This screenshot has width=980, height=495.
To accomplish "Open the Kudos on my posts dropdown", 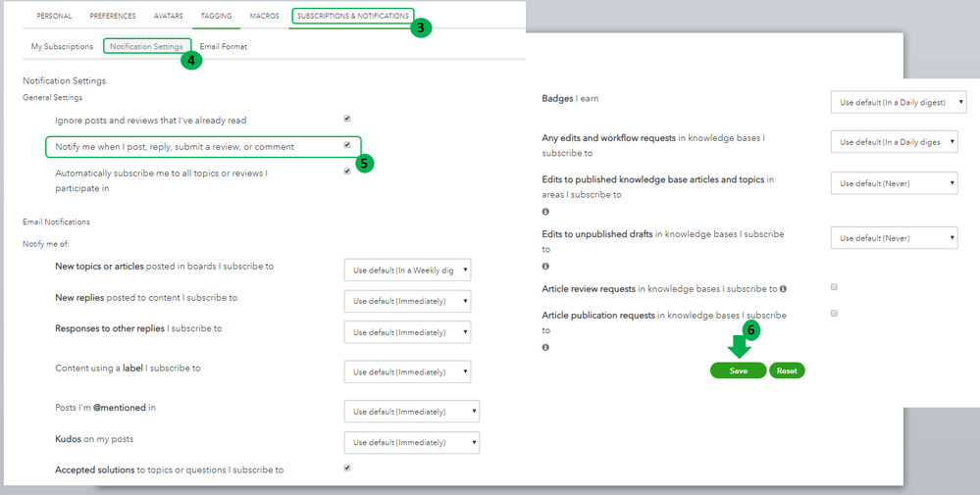I will pos(412,443).
